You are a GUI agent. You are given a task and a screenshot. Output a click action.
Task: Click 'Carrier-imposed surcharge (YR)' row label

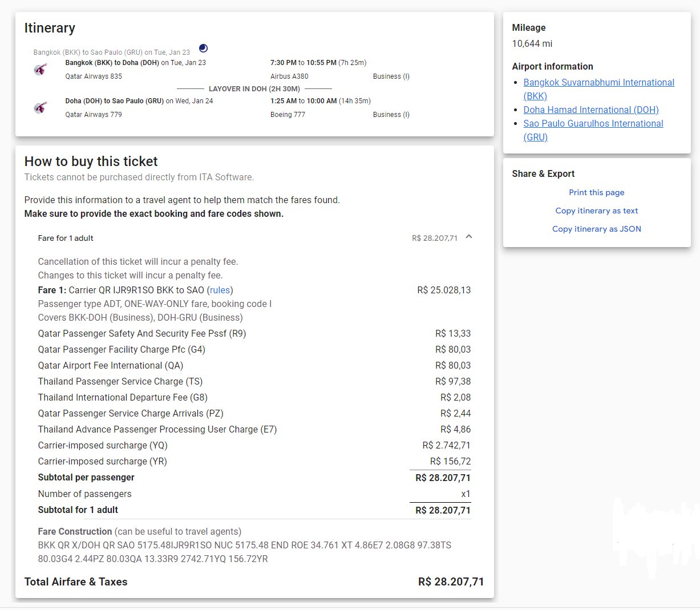click(x=103, y=461)
